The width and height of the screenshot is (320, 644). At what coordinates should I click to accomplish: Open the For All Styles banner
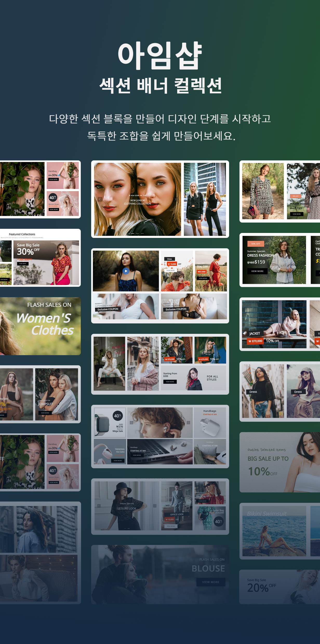194,378
